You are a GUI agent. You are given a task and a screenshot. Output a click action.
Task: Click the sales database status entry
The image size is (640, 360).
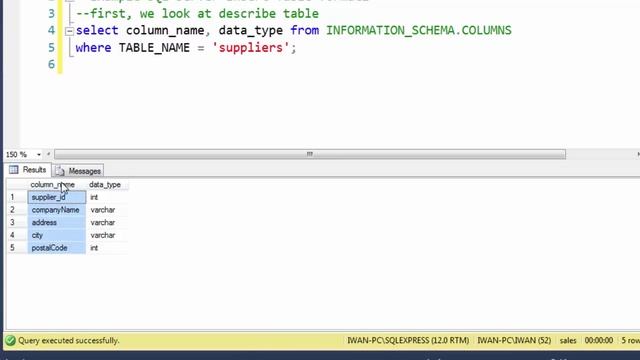pos(568,340)
